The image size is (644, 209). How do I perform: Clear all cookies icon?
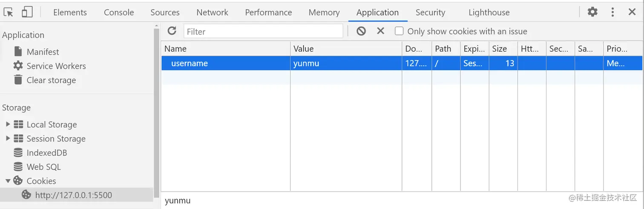tap(361, 31)
